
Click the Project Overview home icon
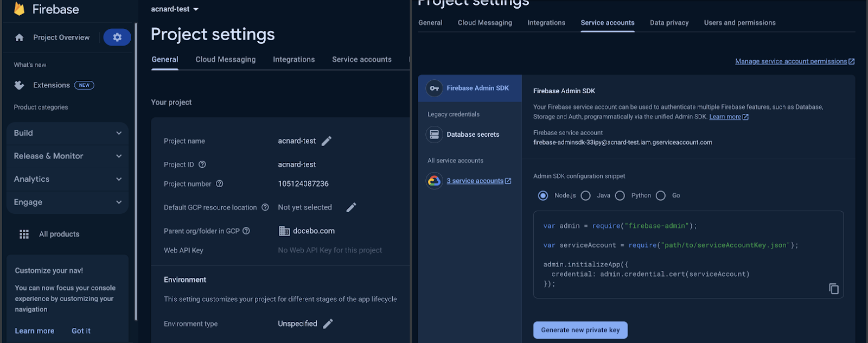click(x=20, y=37)
